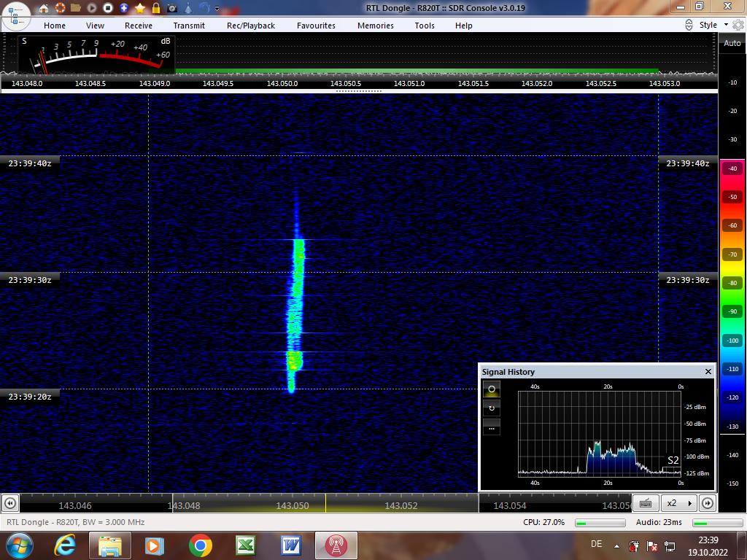The image size is (747, 560).
Task: Click the RTL Dongle bandwidth status text
Action: [x=75, y=522]
